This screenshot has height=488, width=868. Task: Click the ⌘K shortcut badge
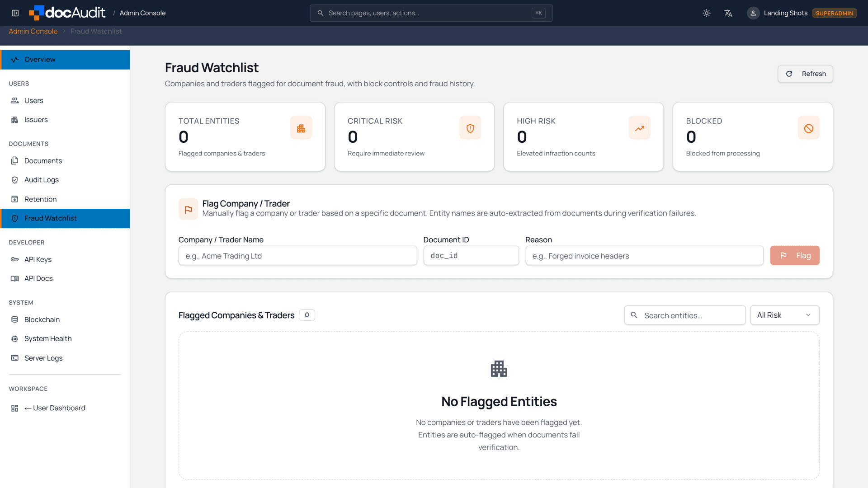[538, 13]
